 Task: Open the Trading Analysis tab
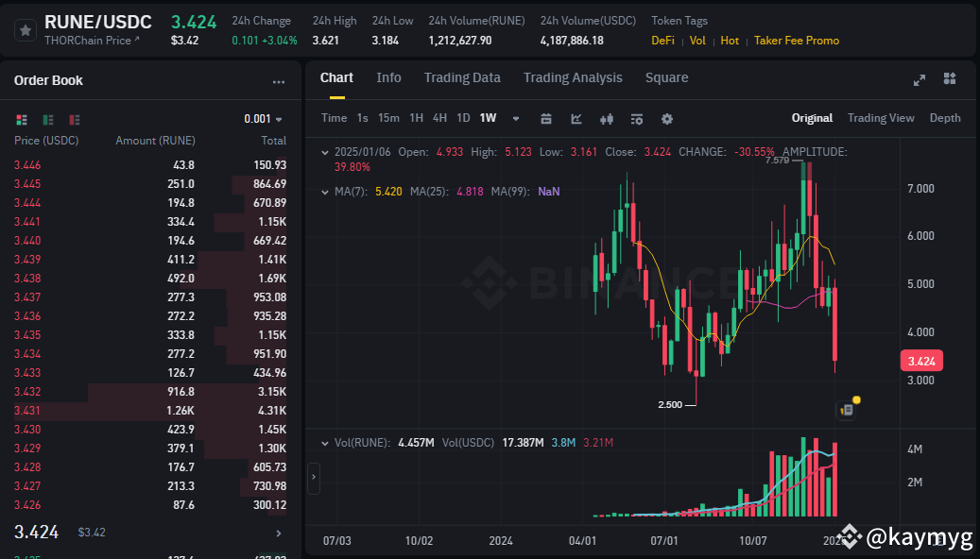[573, 78]
